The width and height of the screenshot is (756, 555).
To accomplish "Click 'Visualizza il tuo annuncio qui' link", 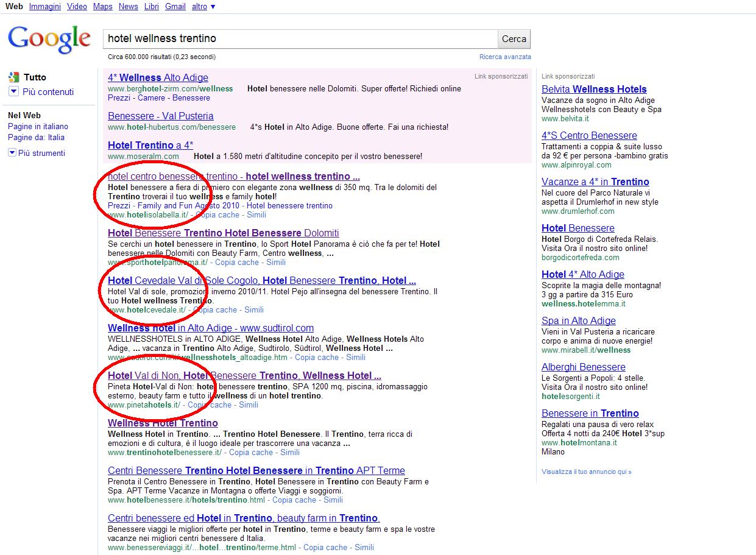I will pyautogui.click(x=587, y=472).
